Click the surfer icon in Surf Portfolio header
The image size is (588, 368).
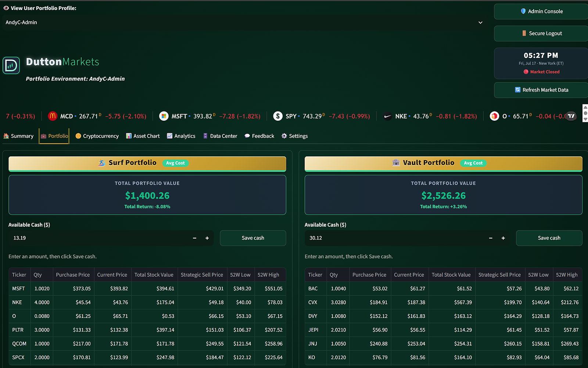click(102, 163)
